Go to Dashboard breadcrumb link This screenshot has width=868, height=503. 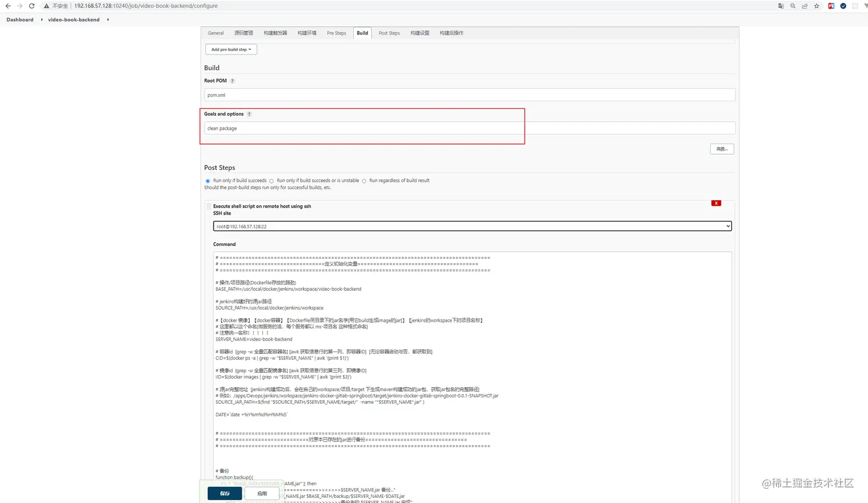tap(20, 20)
